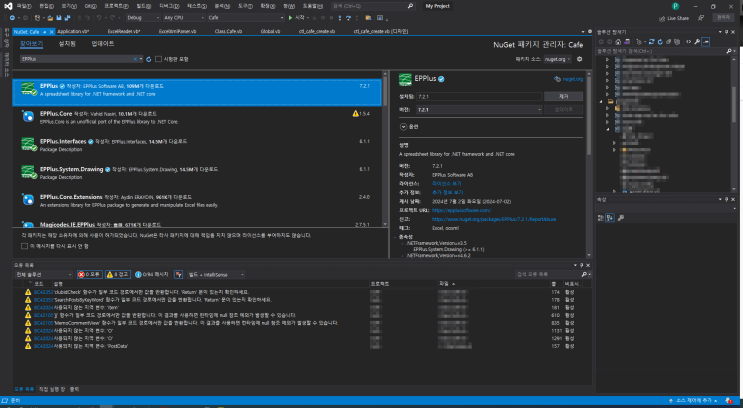The width and height of the screenshot is (743, 408).
Task: Toggle the warnings filter in error list
Action: (118, 272)
